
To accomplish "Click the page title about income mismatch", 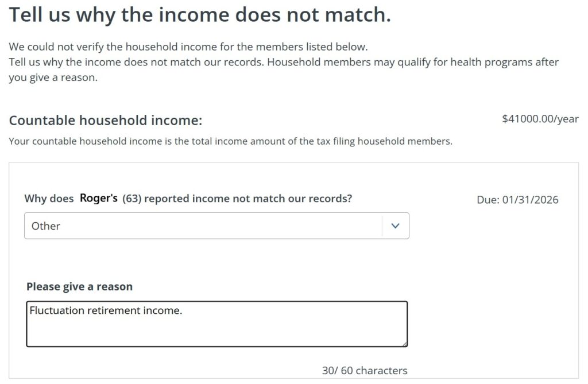I will pyautogui.click(x=199, y=14).
